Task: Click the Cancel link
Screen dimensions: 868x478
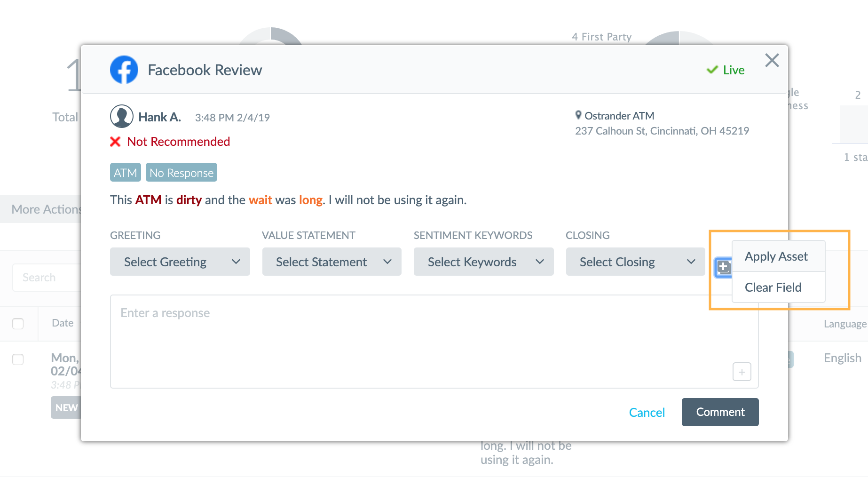Action: point(647,413)
